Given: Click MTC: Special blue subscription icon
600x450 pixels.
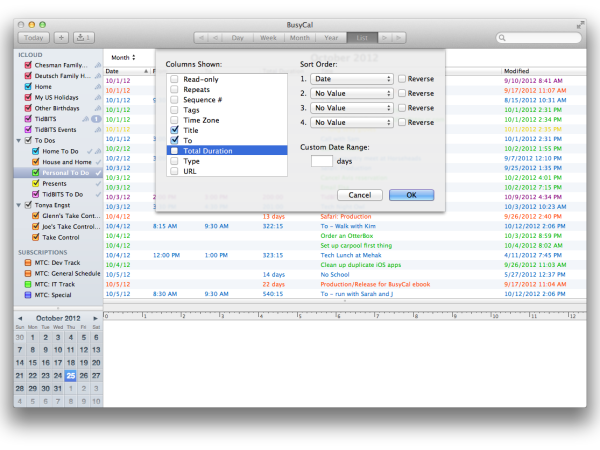Looking at the screenshot, I should point(28,295).
